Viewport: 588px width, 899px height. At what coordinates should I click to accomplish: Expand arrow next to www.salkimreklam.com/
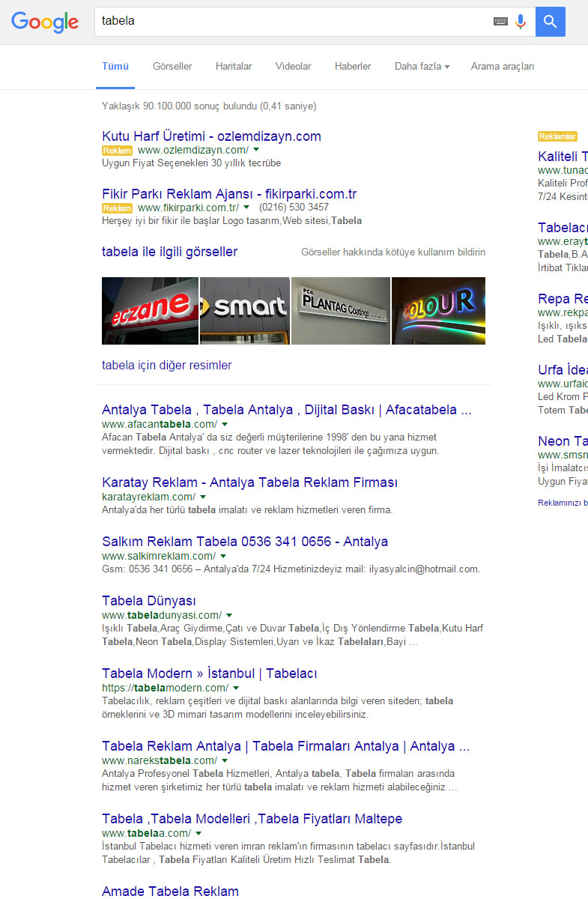coord(222,556)
